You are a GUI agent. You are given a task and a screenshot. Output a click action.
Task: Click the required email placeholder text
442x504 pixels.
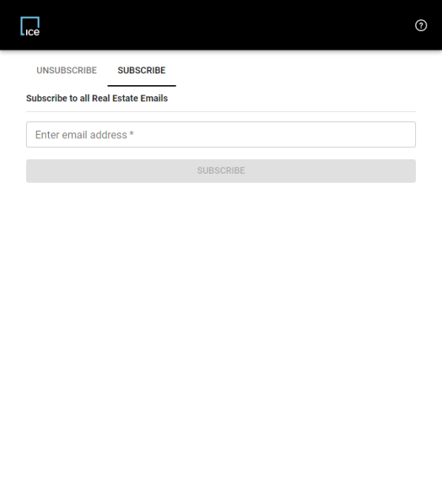coord(84,135)
